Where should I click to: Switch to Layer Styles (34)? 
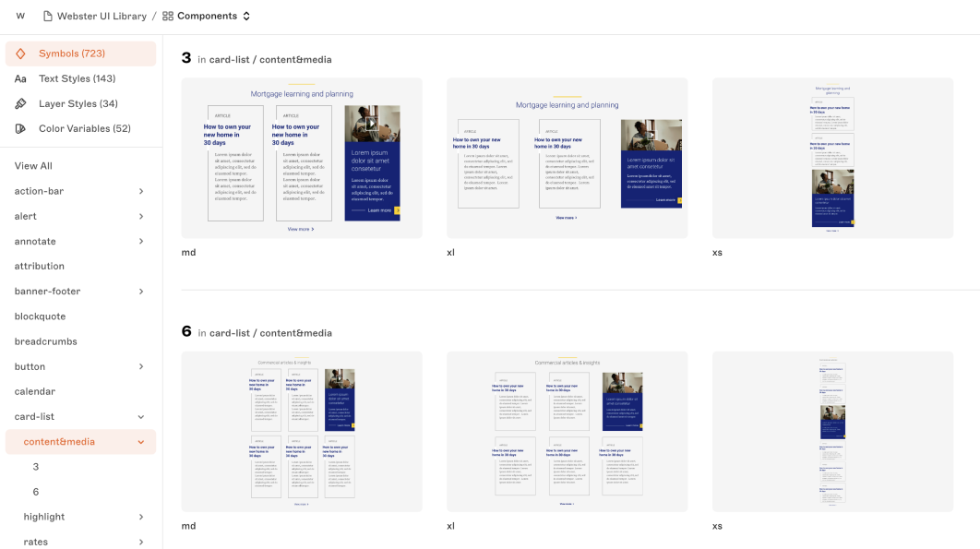[80, 103]
